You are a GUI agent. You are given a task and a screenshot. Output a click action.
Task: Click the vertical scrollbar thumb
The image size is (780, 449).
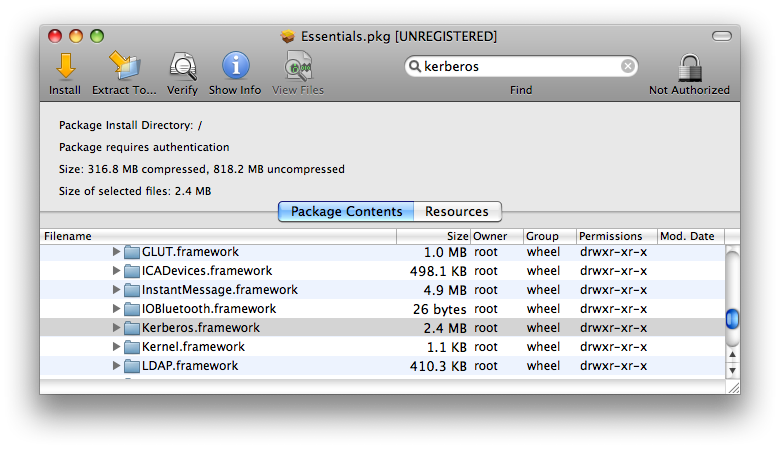[x=732, y=319]
